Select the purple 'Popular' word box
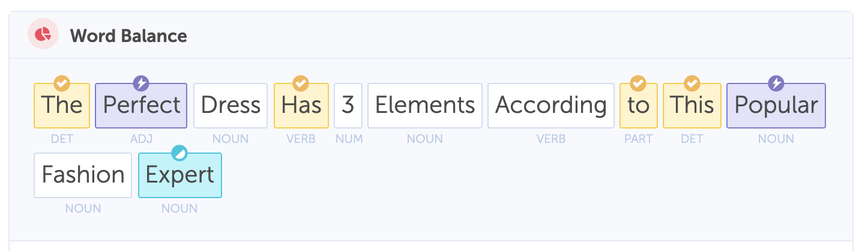The height and width of the screenshot is (251, 868). (x=776, y=106)
